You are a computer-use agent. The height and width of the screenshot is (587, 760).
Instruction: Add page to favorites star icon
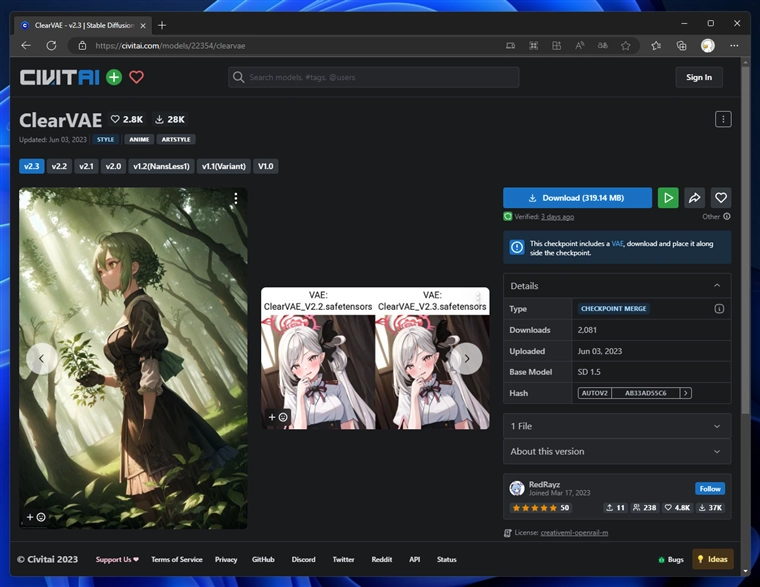coord(626,46)
